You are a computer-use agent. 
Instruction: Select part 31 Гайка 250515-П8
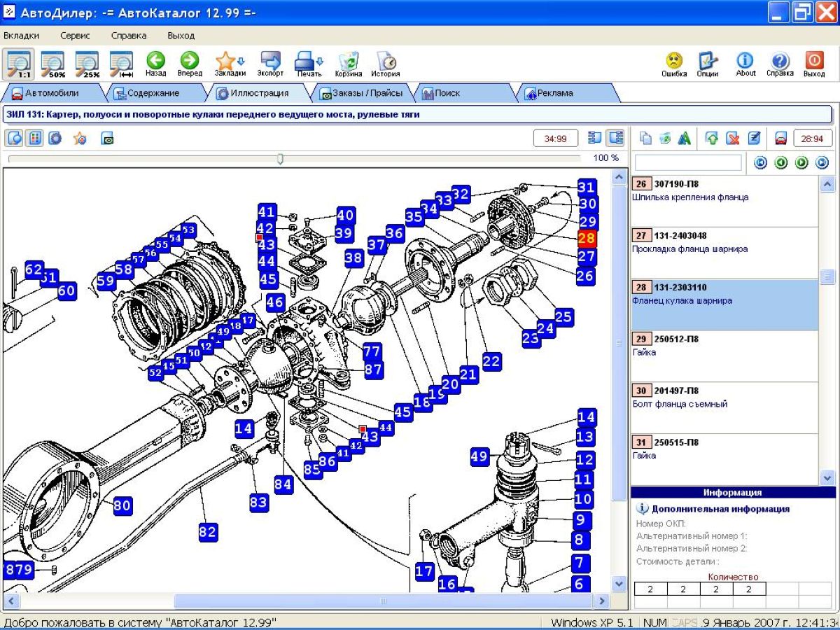pyautogui.click(x=724, y=458)
